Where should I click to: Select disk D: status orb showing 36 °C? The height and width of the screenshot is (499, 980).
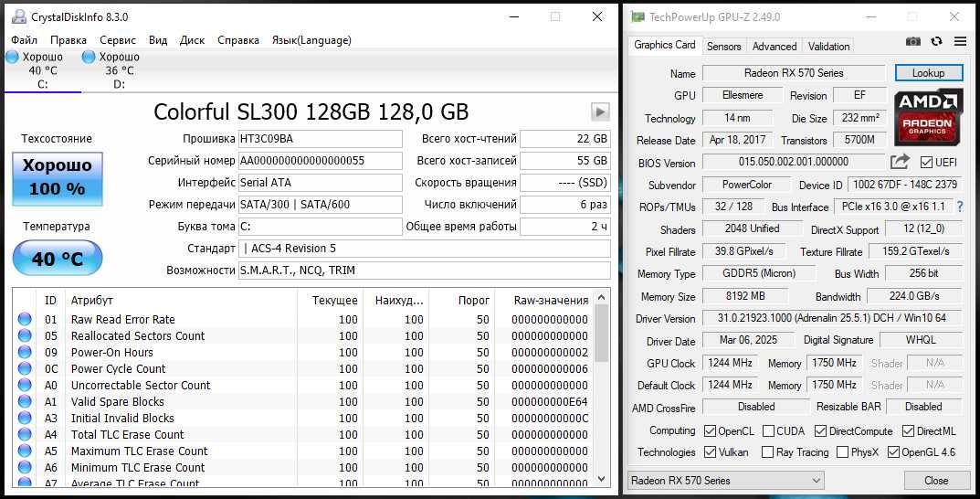tap(89, 57)
